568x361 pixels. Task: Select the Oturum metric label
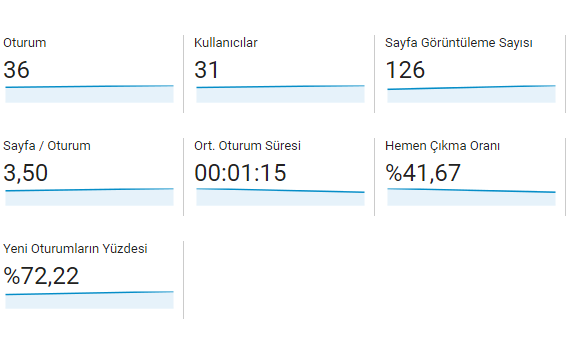pos(25,43)
